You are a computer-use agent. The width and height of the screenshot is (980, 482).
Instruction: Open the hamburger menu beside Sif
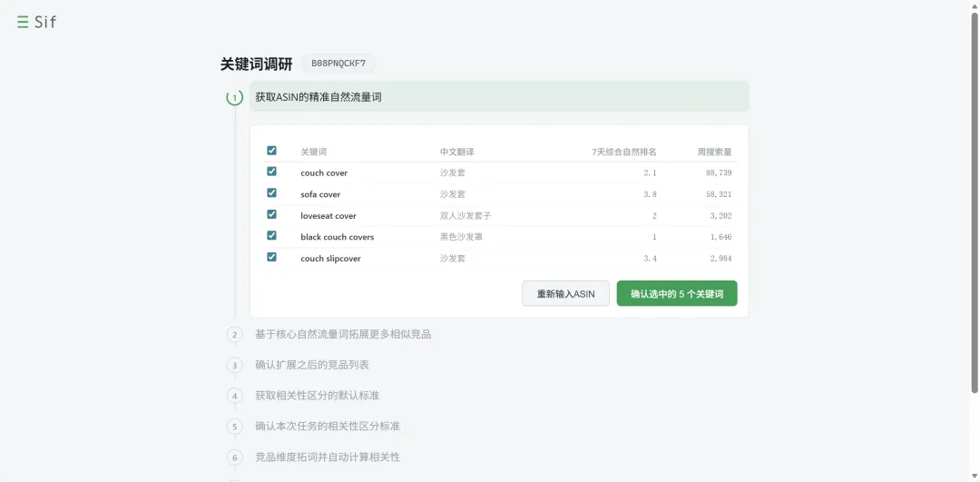pyautogui.click(x=23, y=23)
